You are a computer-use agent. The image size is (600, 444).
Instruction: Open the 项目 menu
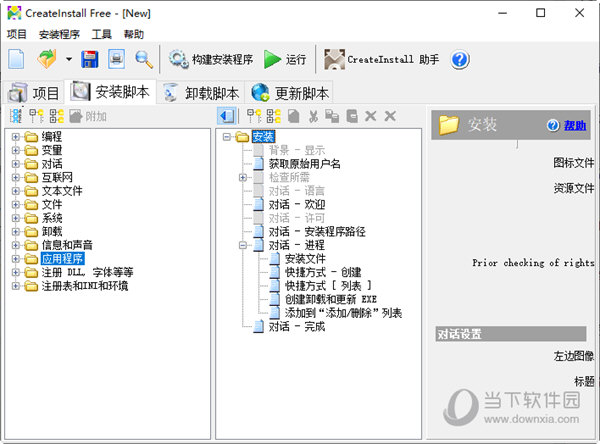[16, 34]
